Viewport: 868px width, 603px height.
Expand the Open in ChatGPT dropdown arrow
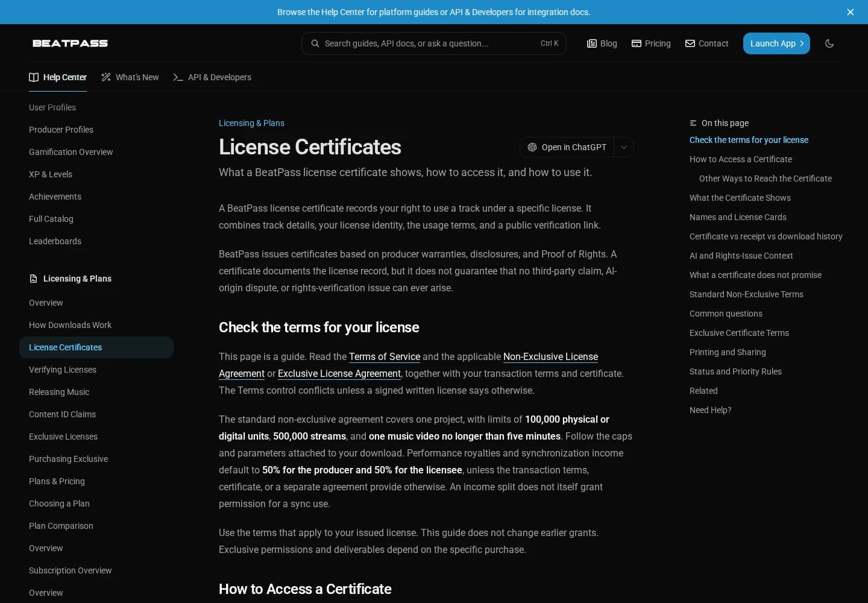coord(624,147)
